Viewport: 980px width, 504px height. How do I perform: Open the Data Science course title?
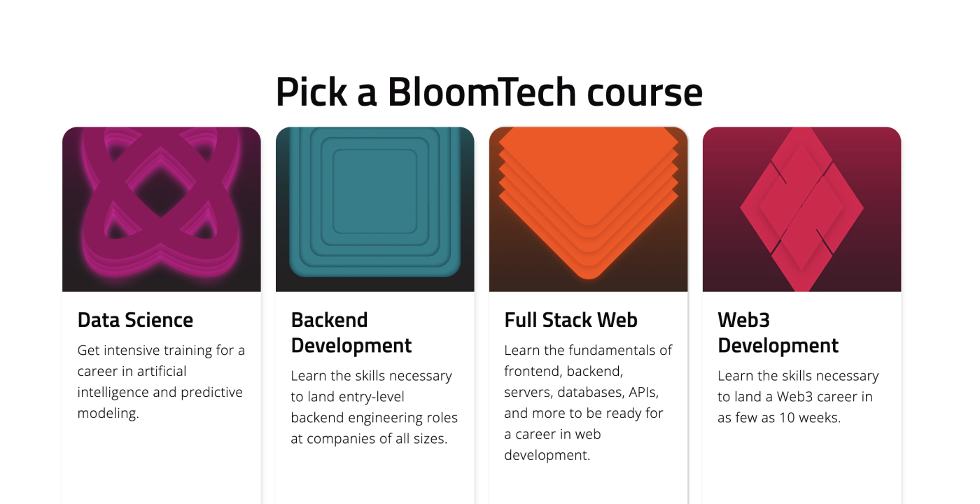tap(135, 320)
